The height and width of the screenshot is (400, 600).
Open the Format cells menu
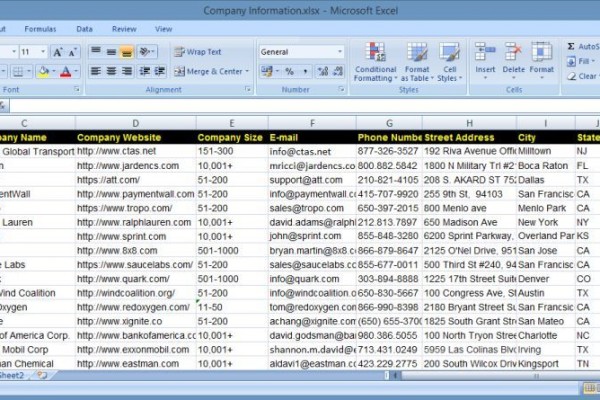pos(541,61)
